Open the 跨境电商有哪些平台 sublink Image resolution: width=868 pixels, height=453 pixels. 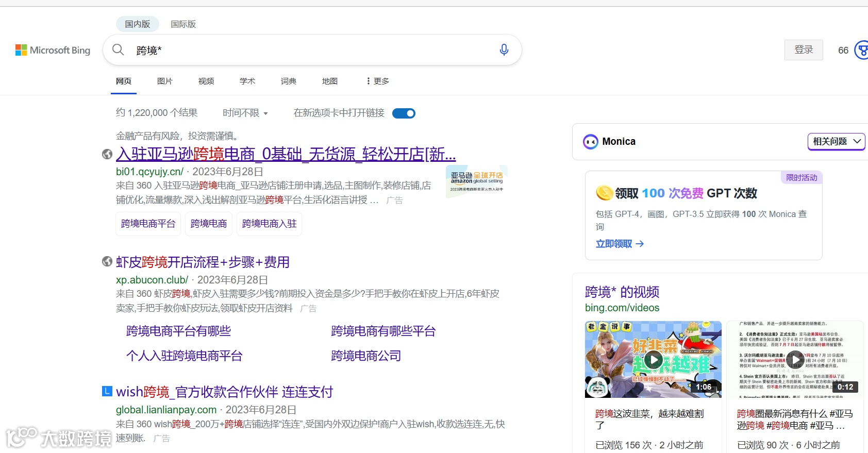tap(383, 331)
